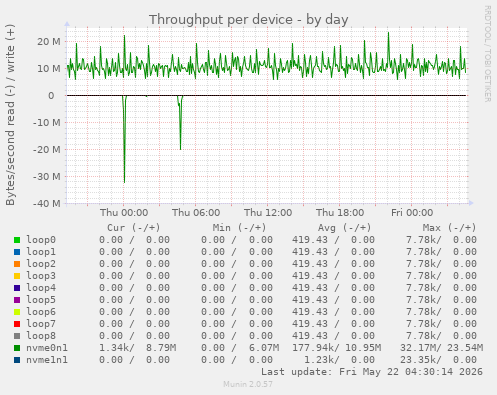Click the nvme0n1 current read value 1.34k
The width and height of the screenshot is (497, 395).
114,348
